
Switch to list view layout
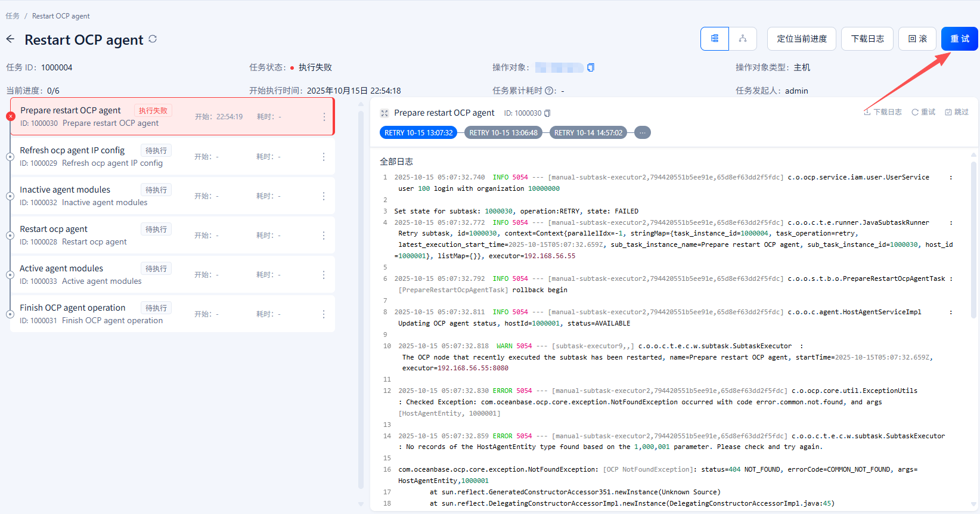point(714,39)
